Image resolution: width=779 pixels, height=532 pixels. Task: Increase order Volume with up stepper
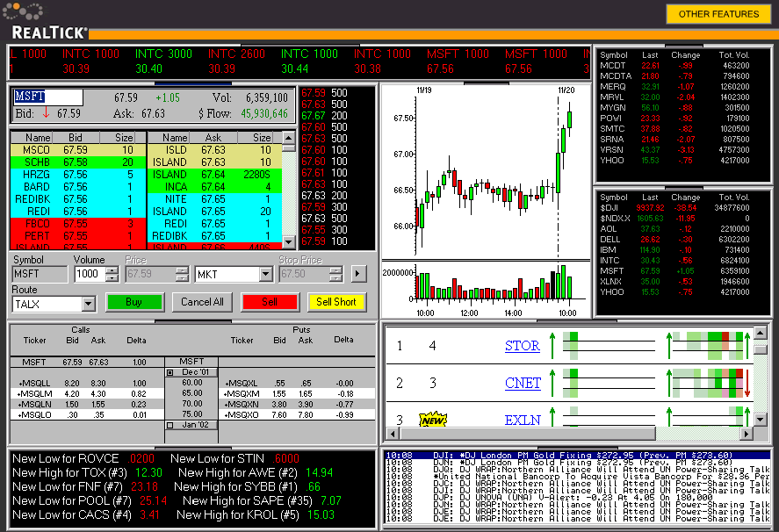(x=112, y=270)
